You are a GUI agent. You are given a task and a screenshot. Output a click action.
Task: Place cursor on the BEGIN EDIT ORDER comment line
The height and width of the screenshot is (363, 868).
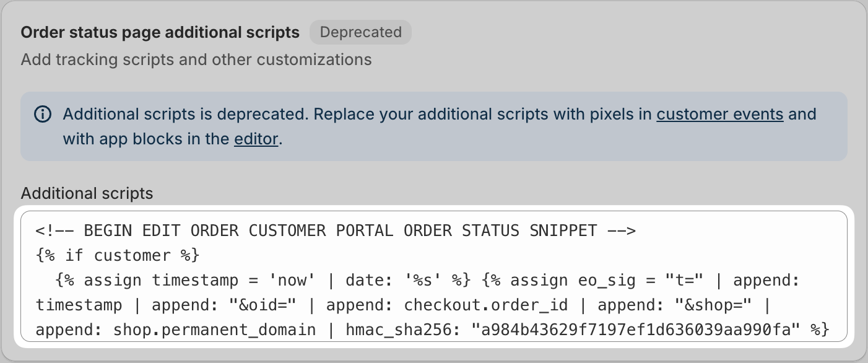tap(336, 231)
